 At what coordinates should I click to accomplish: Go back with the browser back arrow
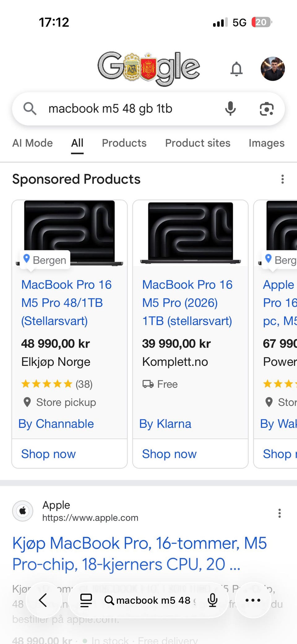pyautogui.click(x=43, y=600)
